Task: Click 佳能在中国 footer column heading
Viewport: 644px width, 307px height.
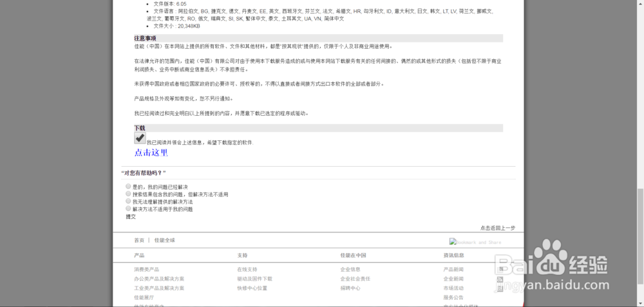Action: click(x=353, y=256)
